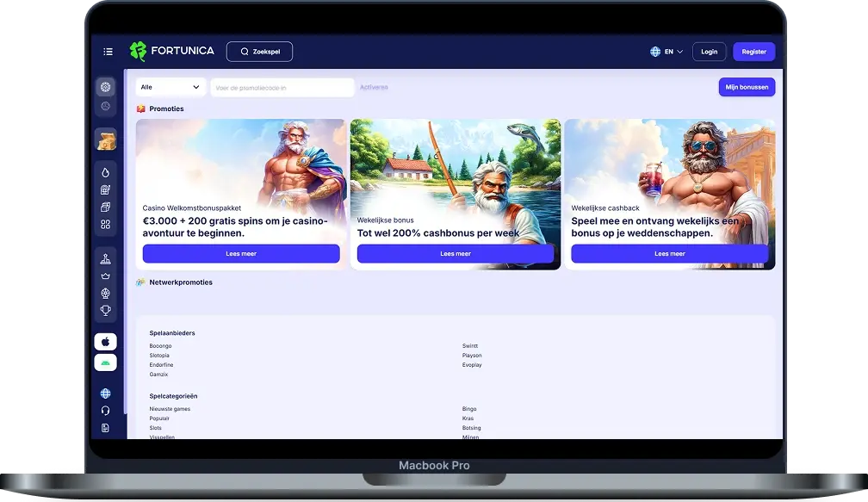Open support via the headset icon
The image size is (868, 502).
pyautogui.click(x=105, y=411)
